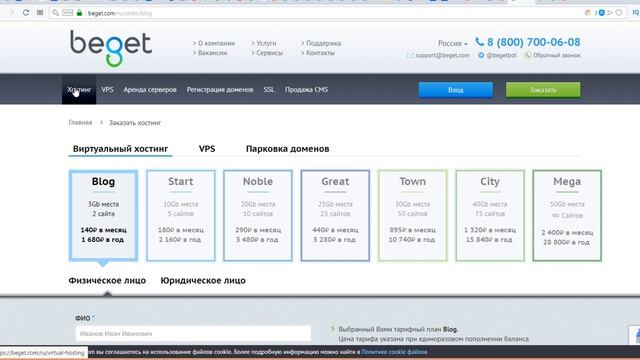This screenshot has width=640, height=360.
Task: Click the green Заказать button
Action: (x=543, y=90)
